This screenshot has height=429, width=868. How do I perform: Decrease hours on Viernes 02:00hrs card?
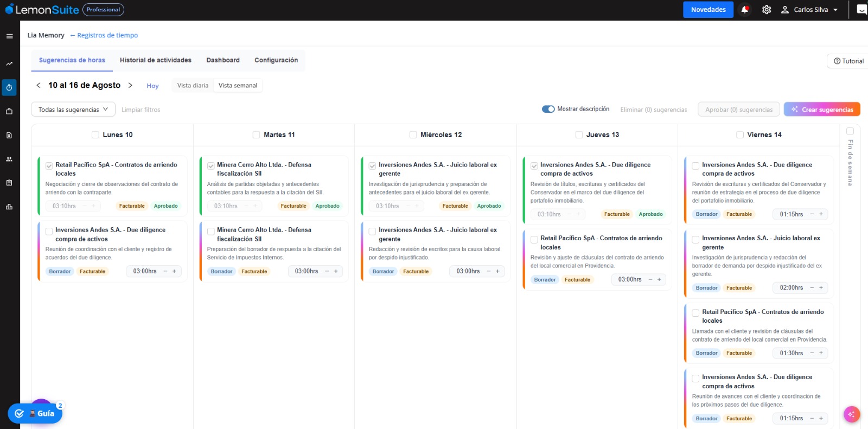812,287
